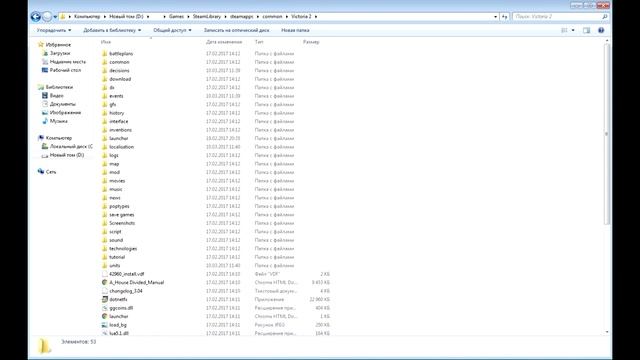
Task: Select the file 42960_install.vdf
Action: [127, 274]
